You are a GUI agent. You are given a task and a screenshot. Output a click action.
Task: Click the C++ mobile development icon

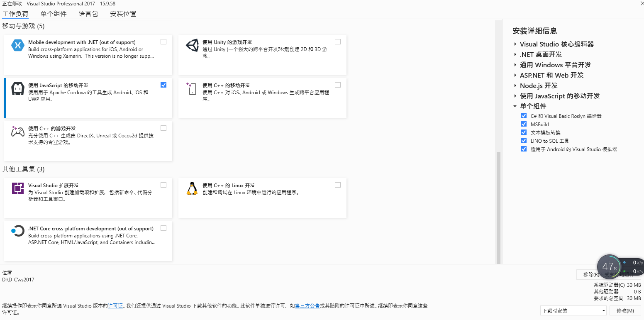tap(192, 88)
